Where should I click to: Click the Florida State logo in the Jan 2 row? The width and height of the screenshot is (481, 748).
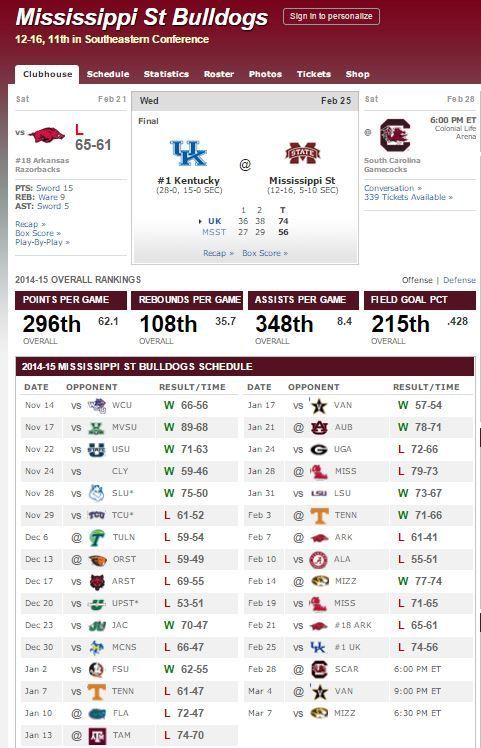[97, 669]
